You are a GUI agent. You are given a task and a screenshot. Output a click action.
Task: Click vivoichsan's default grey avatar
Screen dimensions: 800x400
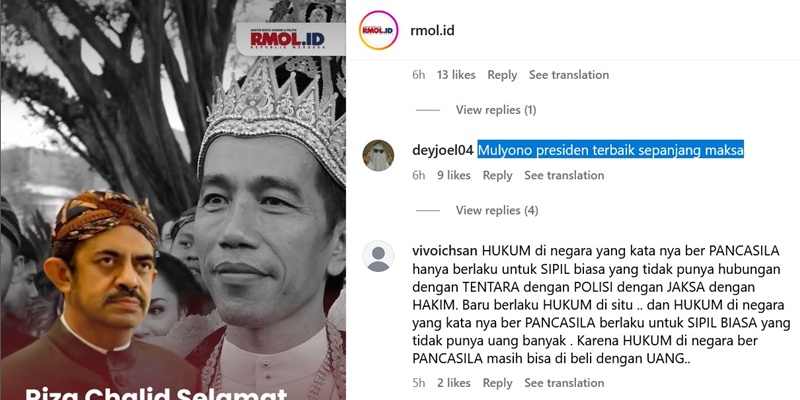[x=378, y=256]
